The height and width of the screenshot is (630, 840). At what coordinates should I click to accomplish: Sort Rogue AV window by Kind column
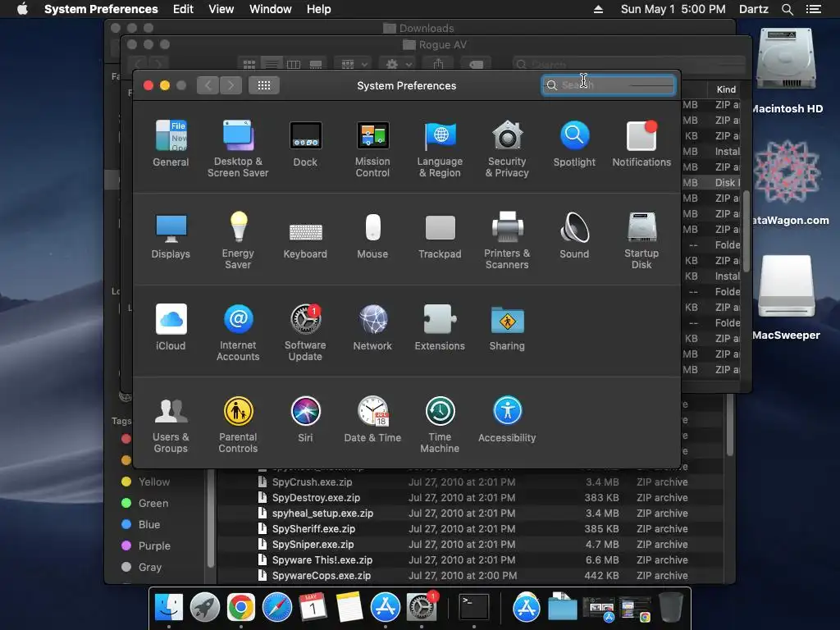(727, 89)
